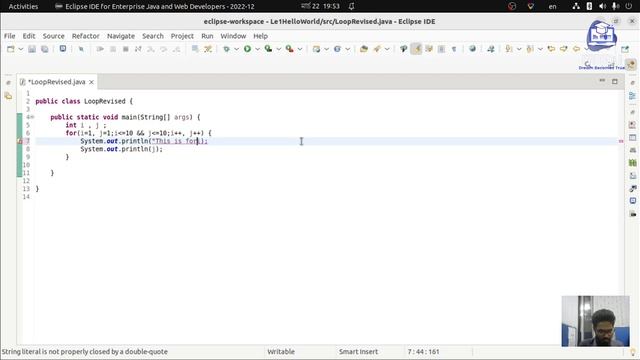640x360 pixels.
Task: Click the Smart Insert status field
Action: 358,351
